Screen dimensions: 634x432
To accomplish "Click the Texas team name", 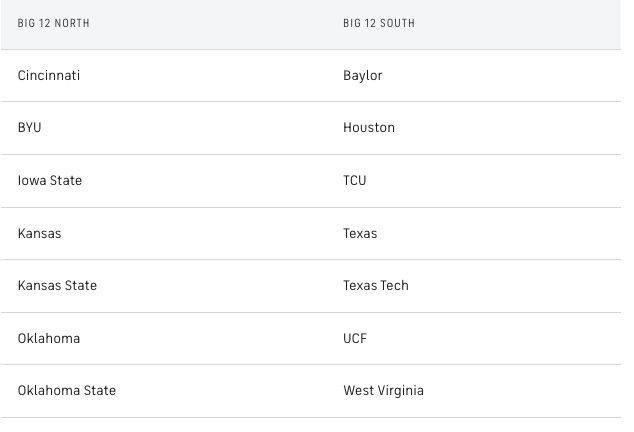I will (360, 234).
